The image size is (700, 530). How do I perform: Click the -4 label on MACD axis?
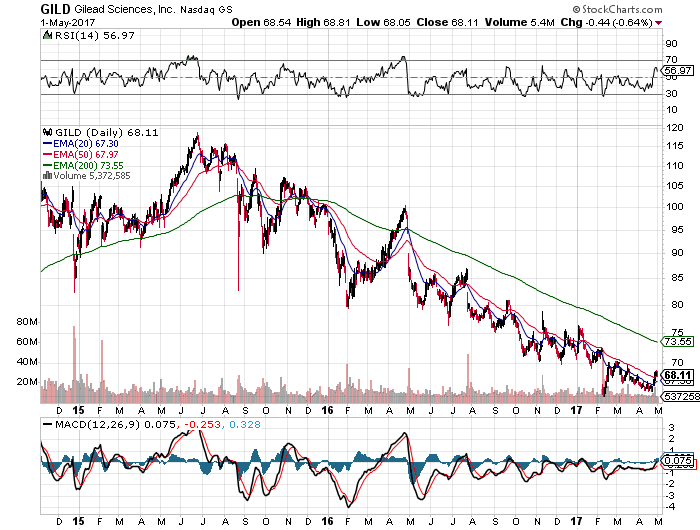pyautogui.click(x=671, y=507)
